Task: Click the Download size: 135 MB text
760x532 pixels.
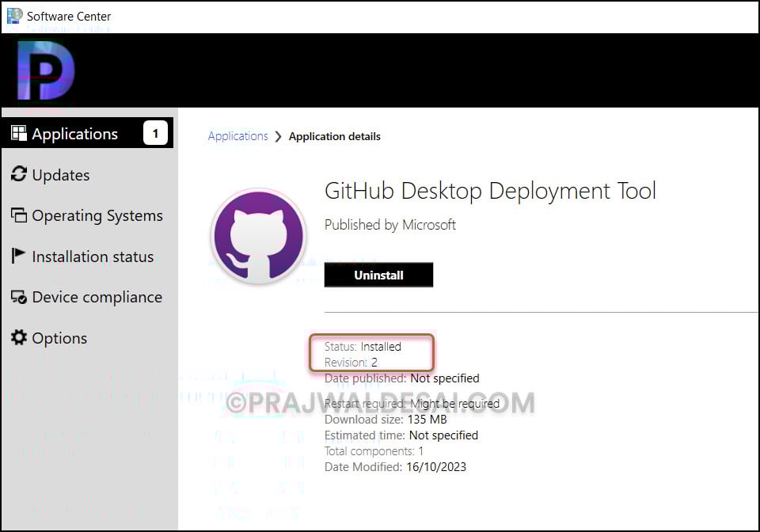Action: (x=386, y=420)
